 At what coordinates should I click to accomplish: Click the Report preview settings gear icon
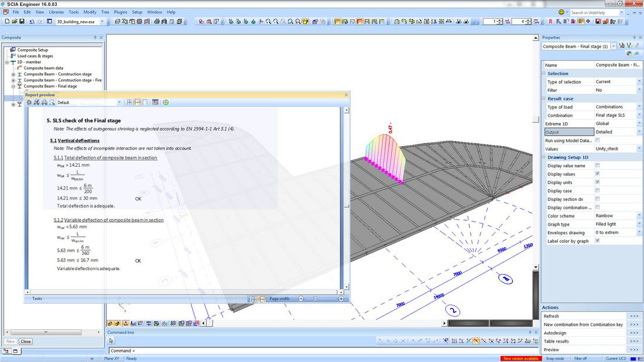pyautogui.click(x=29, y=102)
